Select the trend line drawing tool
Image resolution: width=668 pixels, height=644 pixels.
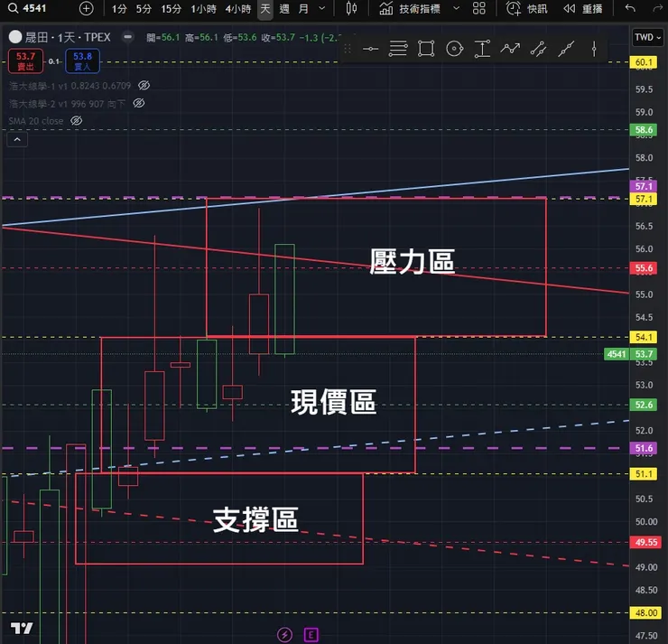[x=566, y=49]
